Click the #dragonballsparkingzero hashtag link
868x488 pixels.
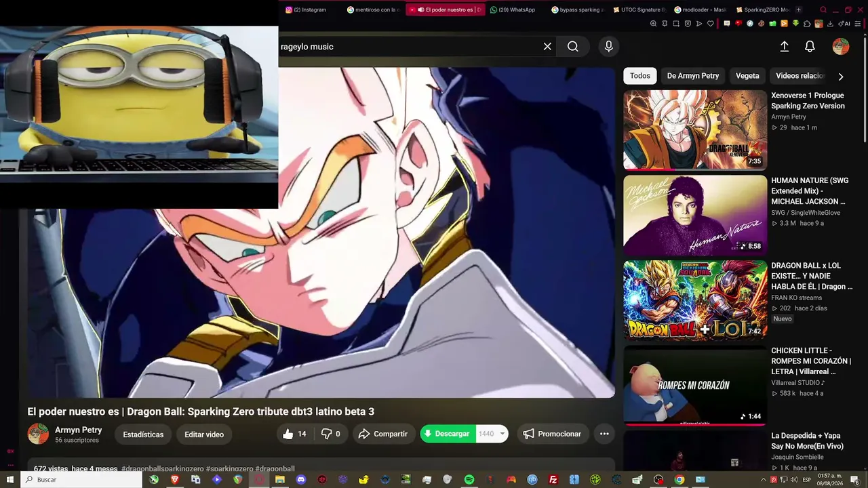163,468
